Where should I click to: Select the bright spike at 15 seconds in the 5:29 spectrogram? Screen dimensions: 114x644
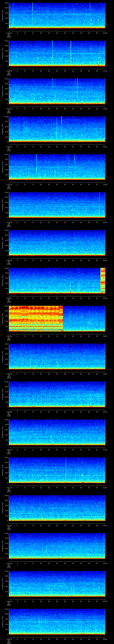coord(33,13)
